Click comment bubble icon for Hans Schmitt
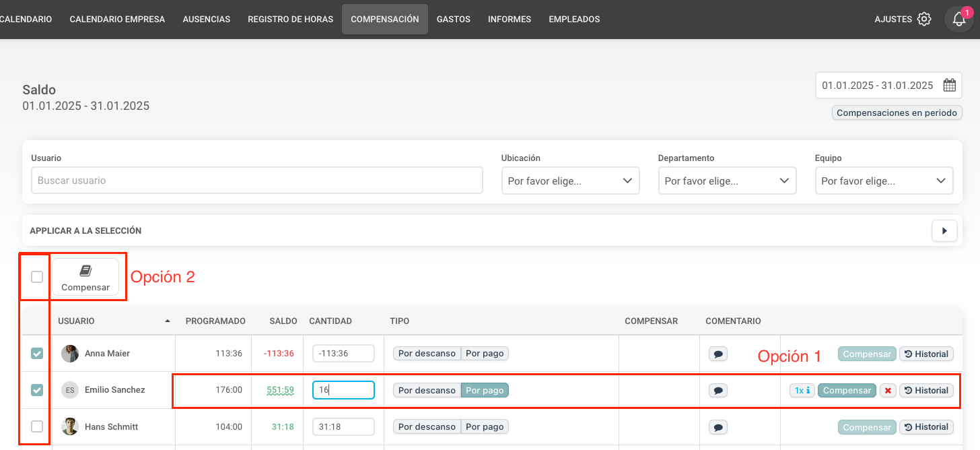980x450 pixels. point(718,426)
